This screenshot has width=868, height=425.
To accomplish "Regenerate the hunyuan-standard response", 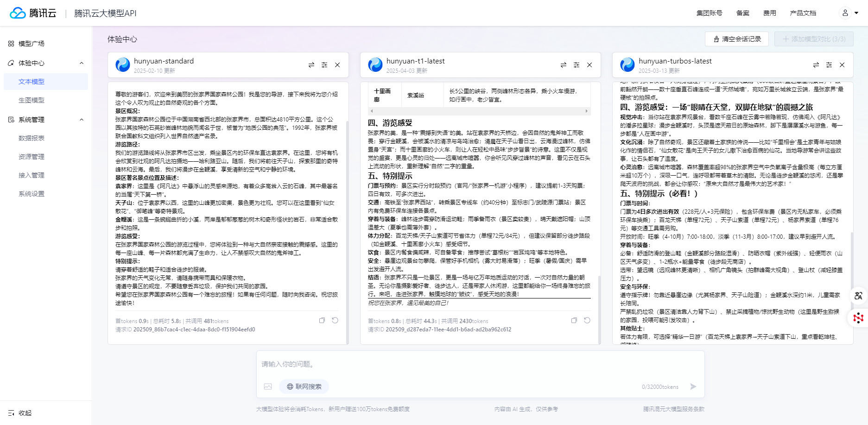I will 335,320.
